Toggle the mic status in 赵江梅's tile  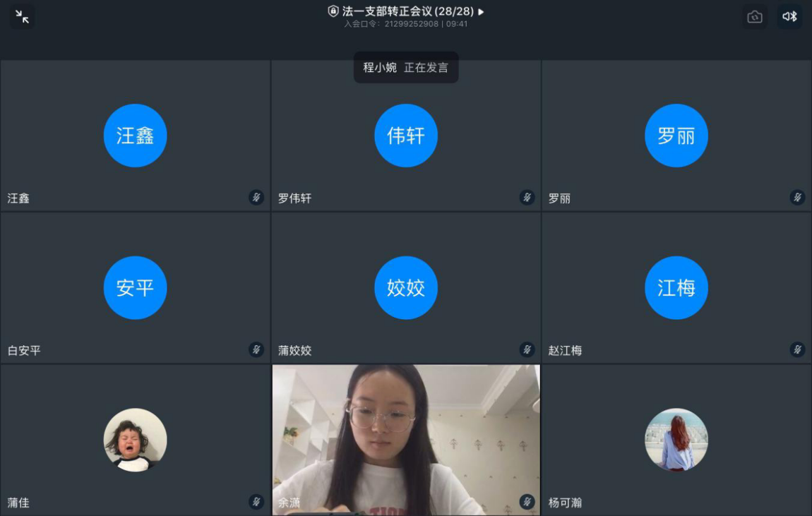click(797, 349)
